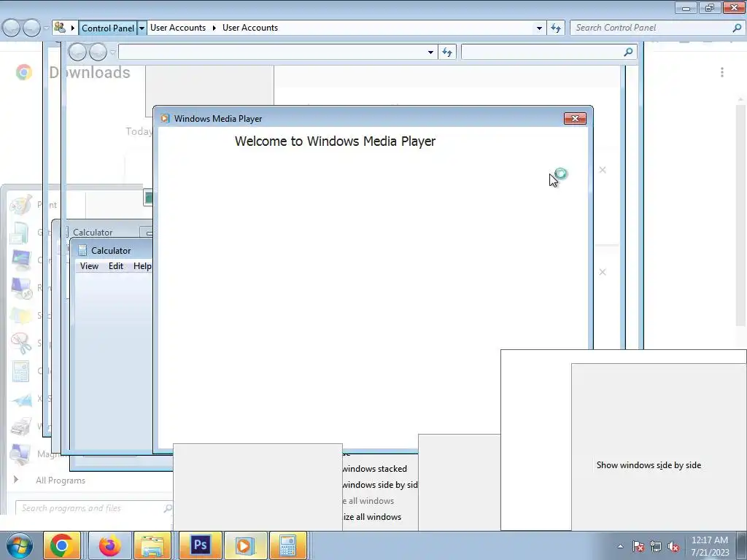Image resolution: width=747 pixels, height=560 pixels.
Task: Open Magnifier icon in Start menu
Action: pyautogui.click(x=21, y=454)
